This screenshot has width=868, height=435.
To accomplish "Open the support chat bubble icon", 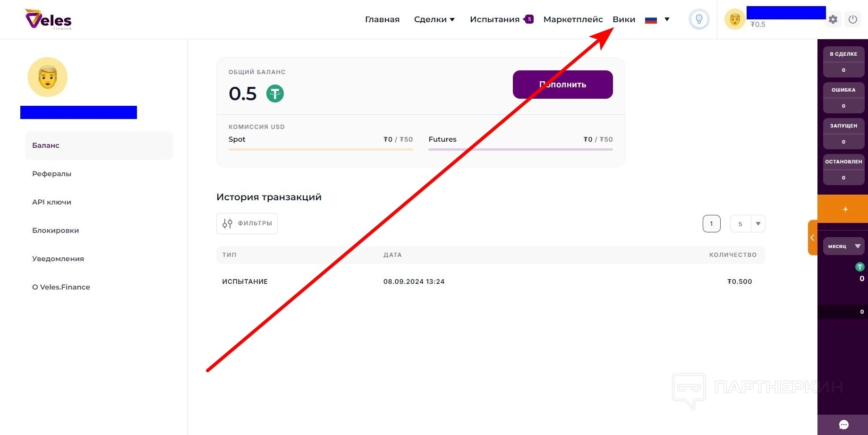I will (844, 425).
